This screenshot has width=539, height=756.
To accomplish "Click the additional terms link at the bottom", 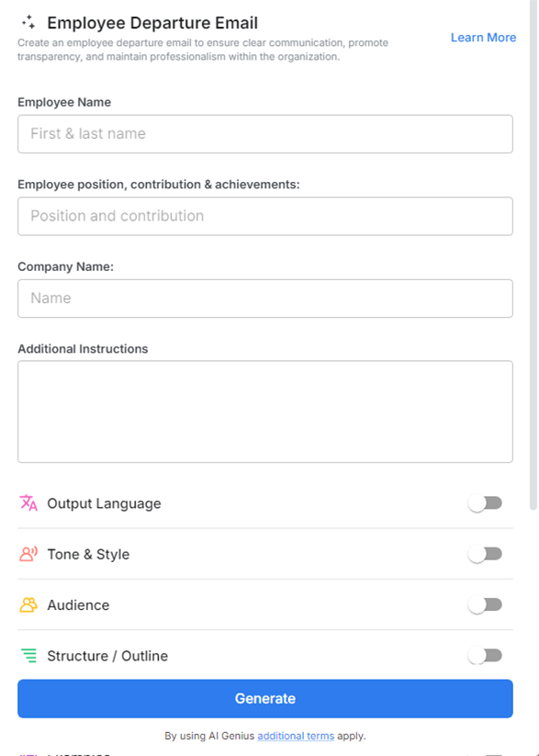I will tap(296, 735).
